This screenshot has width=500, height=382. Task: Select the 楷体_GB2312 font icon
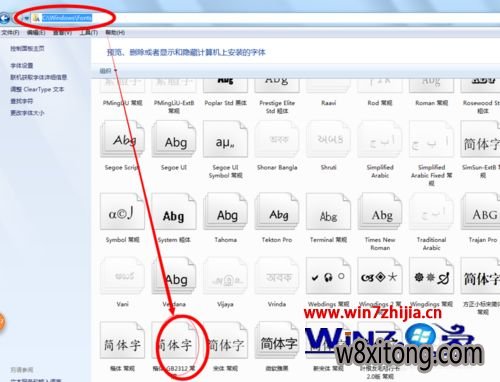pos(174,340)
